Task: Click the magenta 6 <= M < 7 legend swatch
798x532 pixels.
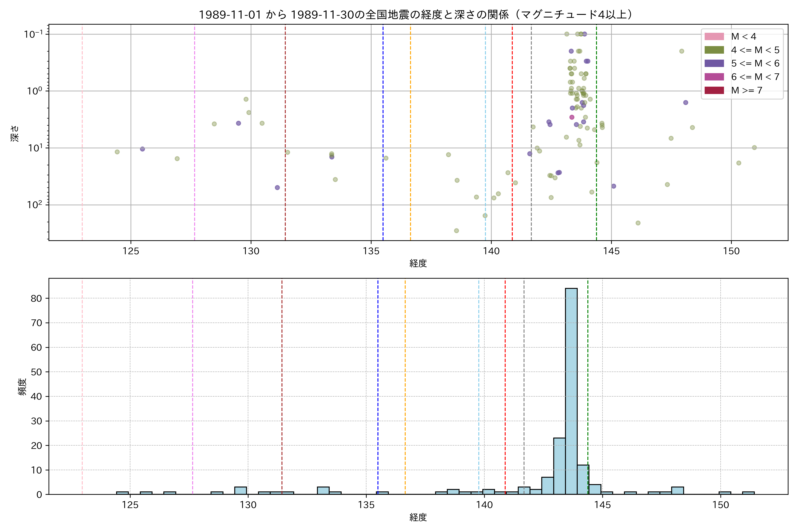Action: tap(714, 77)
